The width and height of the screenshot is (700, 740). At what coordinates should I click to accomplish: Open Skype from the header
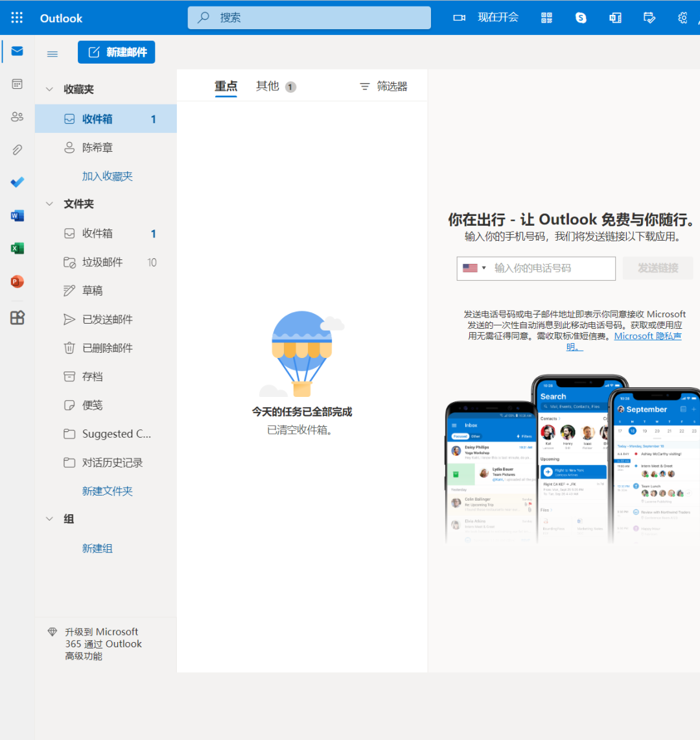[x=581, y=18]
